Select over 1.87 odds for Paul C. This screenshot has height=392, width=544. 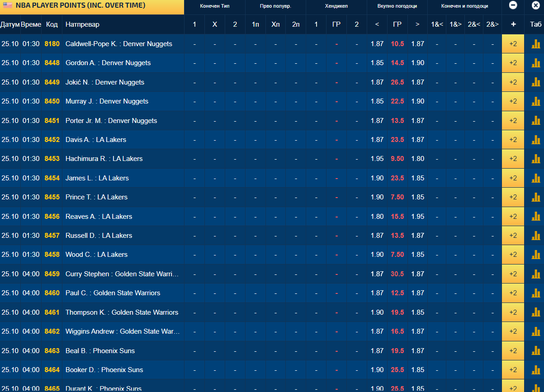click(x=417, y=293)
